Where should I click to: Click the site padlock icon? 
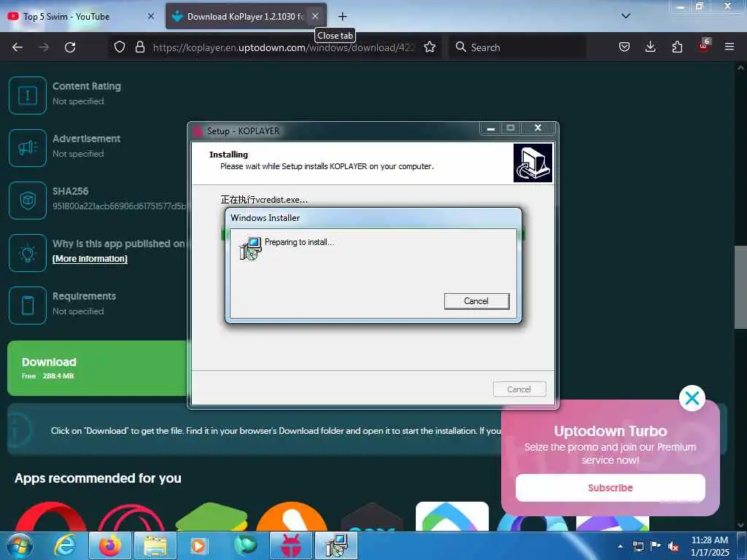139,47
